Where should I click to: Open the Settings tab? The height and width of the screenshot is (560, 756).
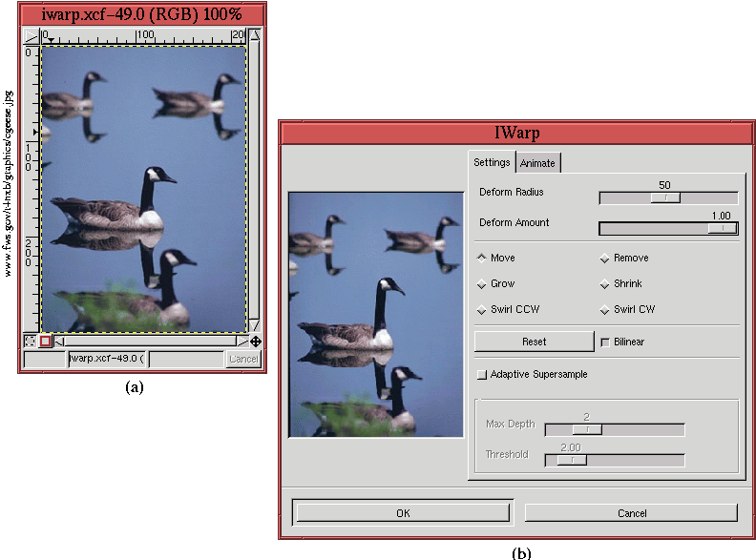point(492,162)
